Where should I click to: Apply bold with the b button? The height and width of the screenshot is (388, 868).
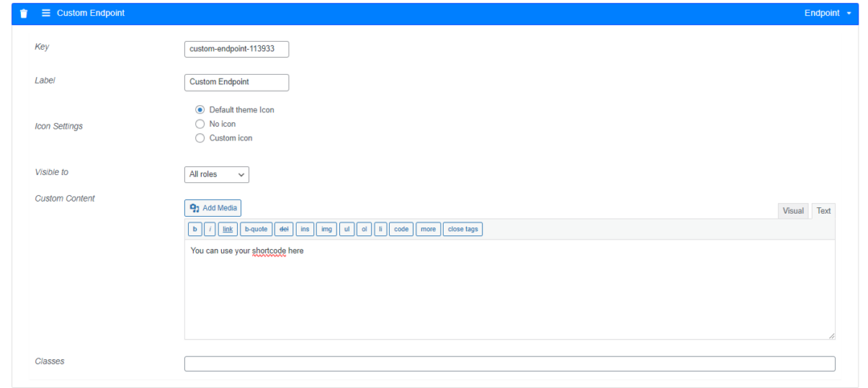tap(194, 229)
